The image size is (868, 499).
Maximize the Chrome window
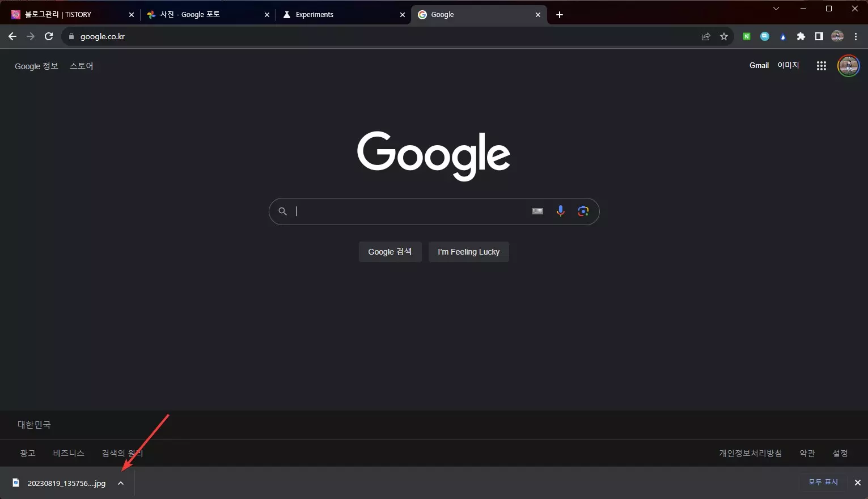pos(829,9)
